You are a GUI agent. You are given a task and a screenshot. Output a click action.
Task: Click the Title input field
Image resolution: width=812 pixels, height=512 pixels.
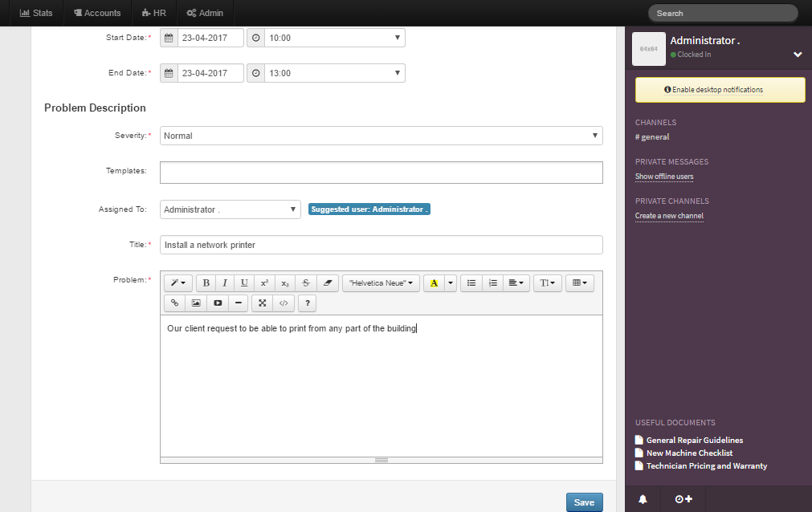click(381, 245)
